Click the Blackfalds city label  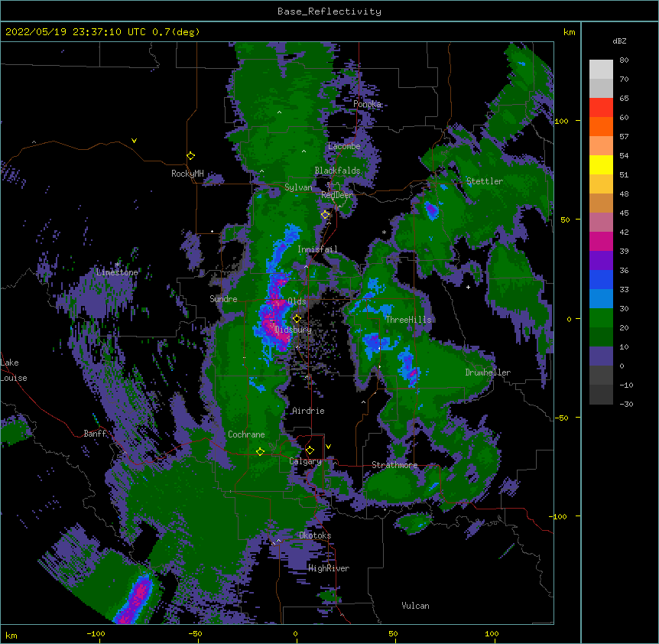[337, 171]
